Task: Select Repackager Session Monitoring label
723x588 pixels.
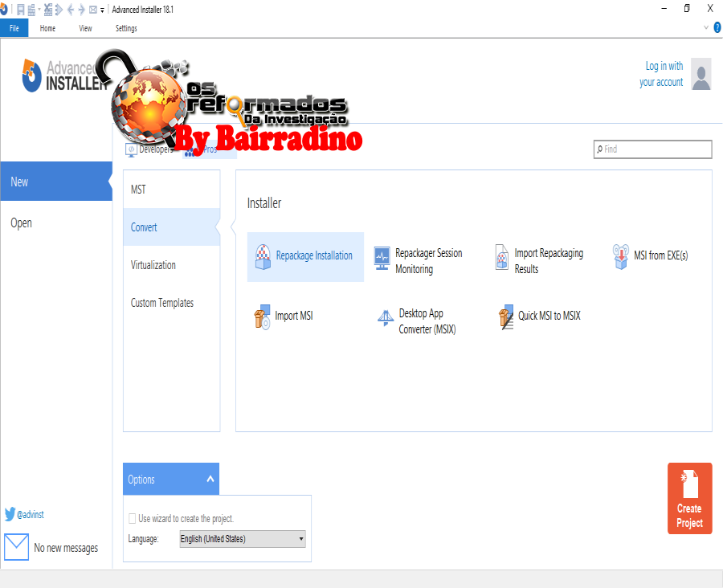Action: 428,260
